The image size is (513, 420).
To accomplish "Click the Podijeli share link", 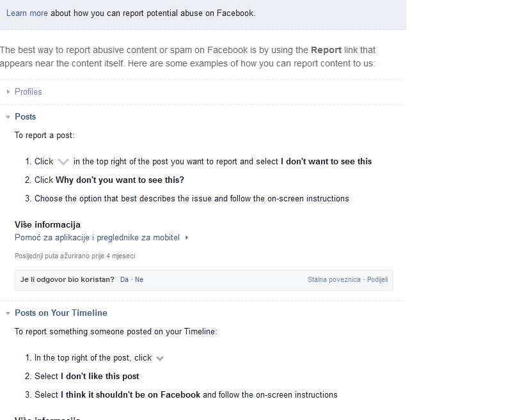I will (x=377, y=280).
